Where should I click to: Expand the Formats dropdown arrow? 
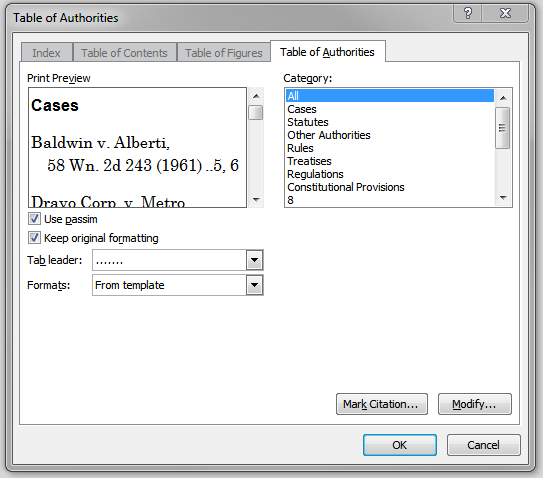click(255, 285)
